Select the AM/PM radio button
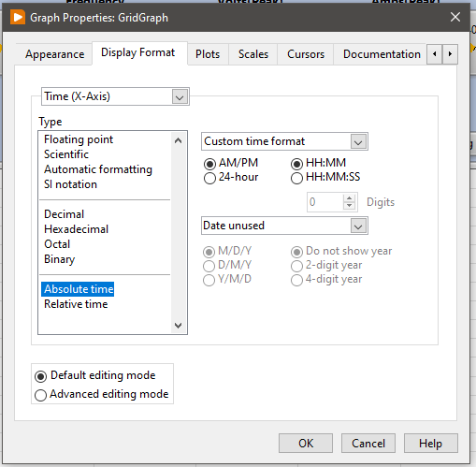The image size is (476, 467). [x=231, y=163]
